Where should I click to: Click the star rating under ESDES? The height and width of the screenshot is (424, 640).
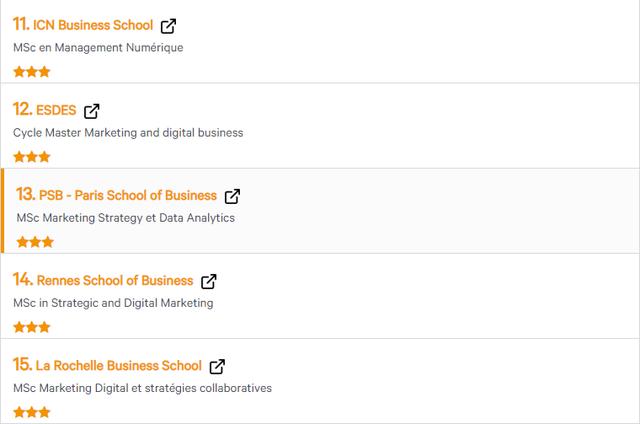tap(31, 157)
